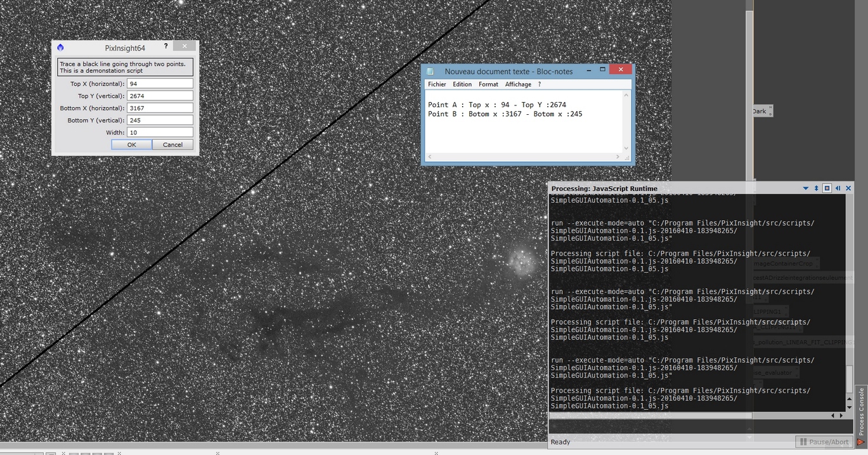This screenshot has width=868, height=455.
Task: Click the 'Processing: JavaScript Runtime' title
Action: click(604, 188)
